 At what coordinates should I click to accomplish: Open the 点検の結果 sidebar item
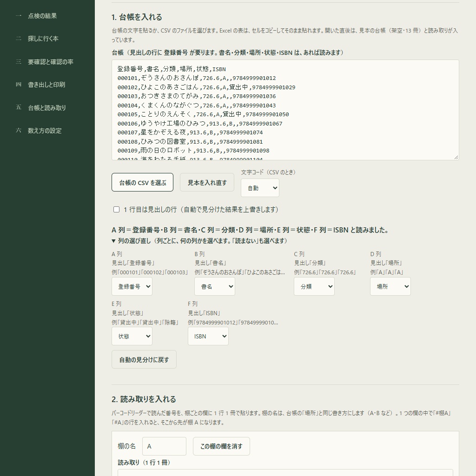[x=42, y=16]
